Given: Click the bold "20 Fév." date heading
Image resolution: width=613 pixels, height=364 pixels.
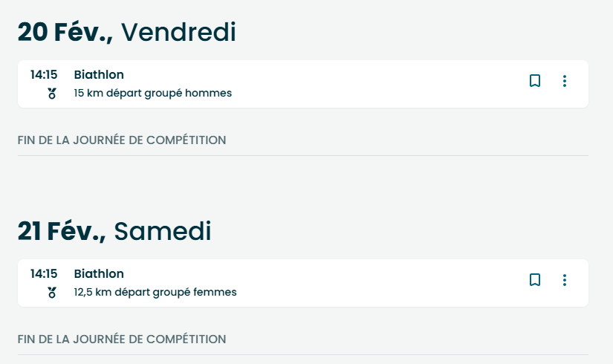Looking at the screenshot, I should coord(65,33).
